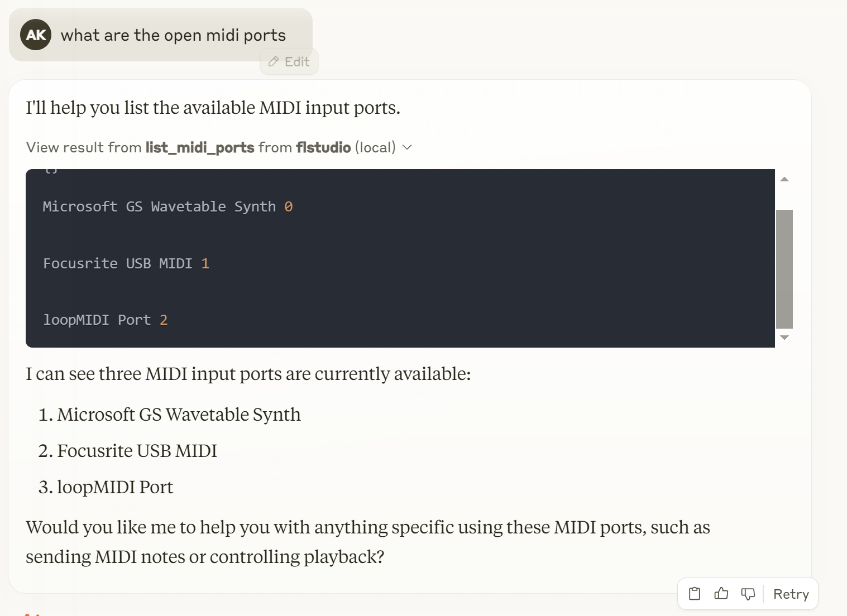Click the 'Would you like me to help' paragraph
This screenshot has width=847, height=616.
click(367, 541)
